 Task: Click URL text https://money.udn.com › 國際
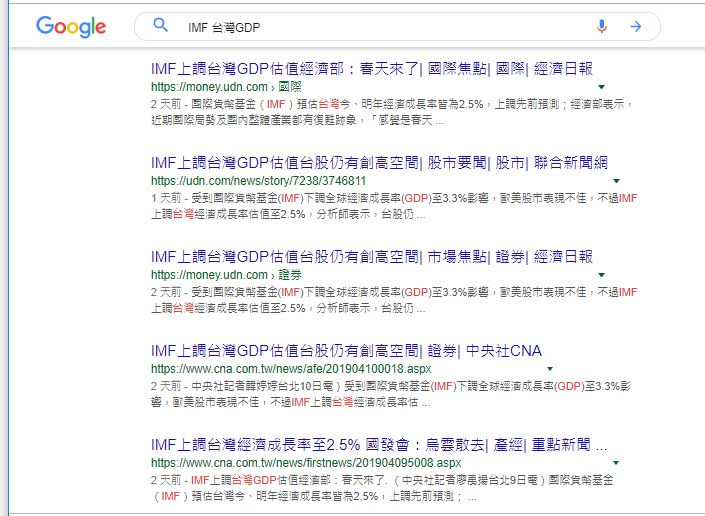226,87
